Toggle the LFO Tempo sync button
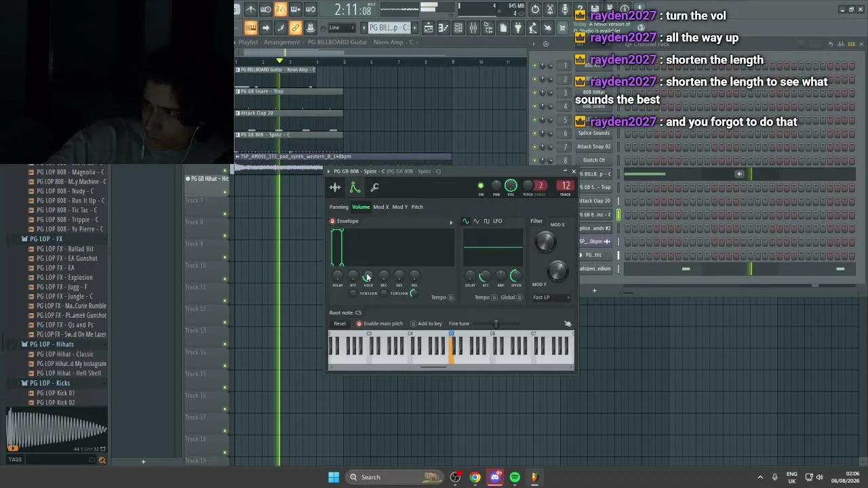 [494, 298]
